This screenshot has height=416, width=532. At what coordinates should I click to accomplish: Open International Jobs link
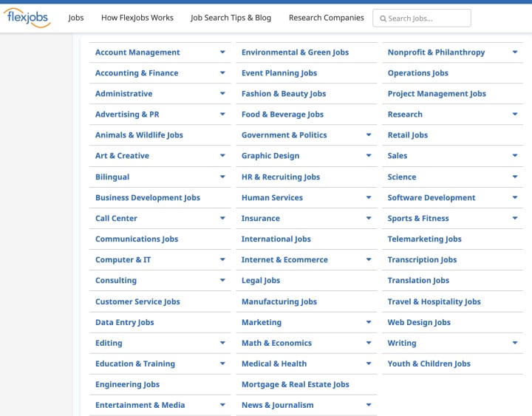pos(276,239)
